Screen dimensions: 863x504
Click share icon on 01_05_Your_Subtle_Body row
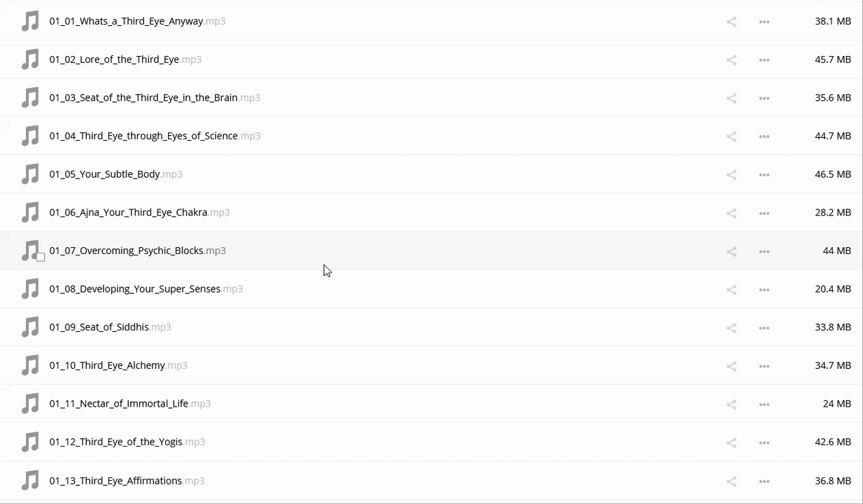(x=731, y=174)
